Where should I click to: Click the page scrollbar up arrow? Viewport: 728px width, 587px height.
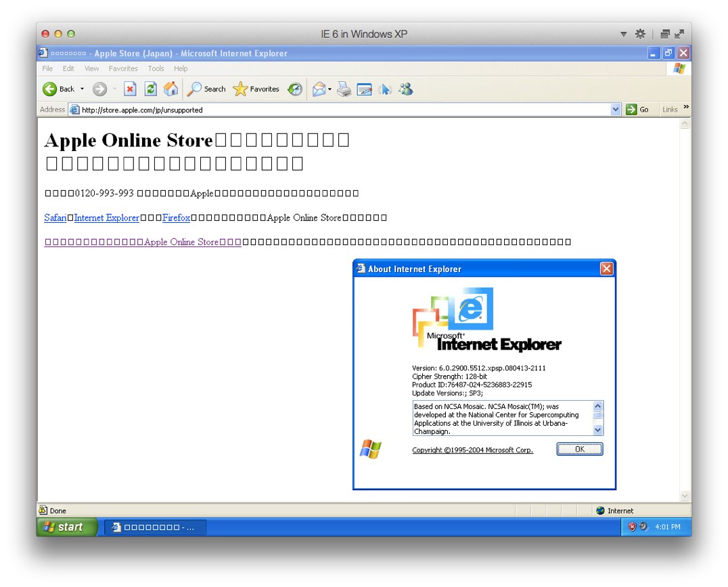[685, 124]
